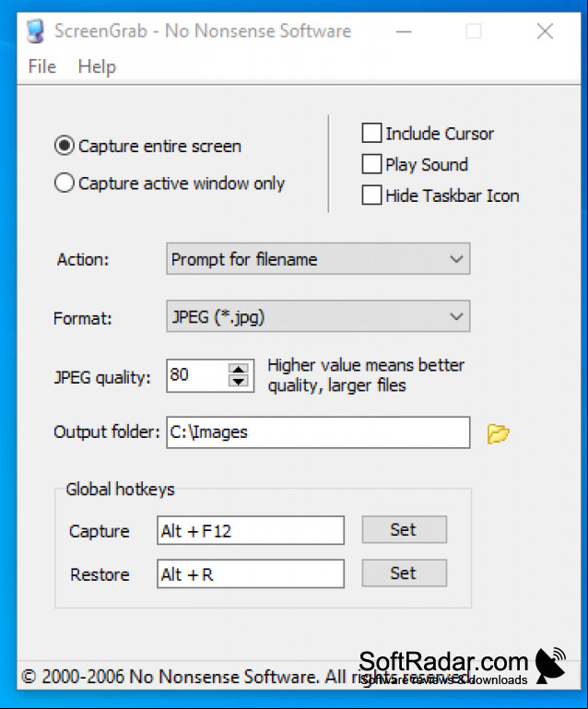
Task: Click the 'Action:' label
Action: click(x=83, y=260)
